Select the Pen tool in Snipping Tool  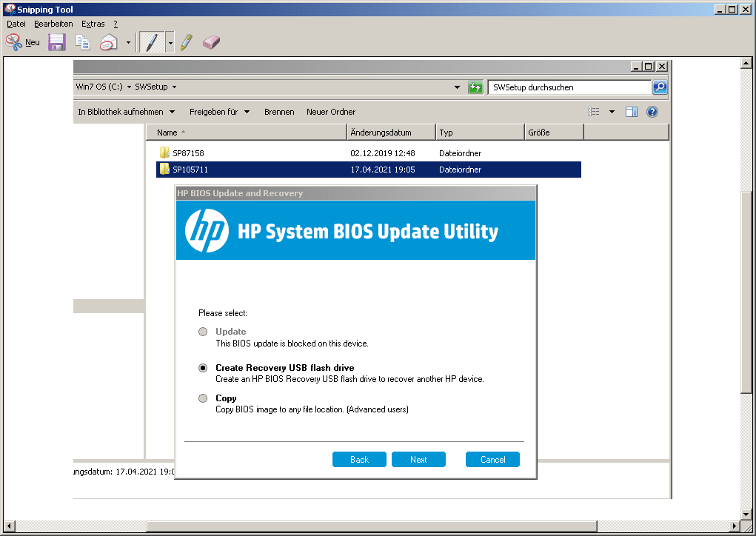click(152, 42)
